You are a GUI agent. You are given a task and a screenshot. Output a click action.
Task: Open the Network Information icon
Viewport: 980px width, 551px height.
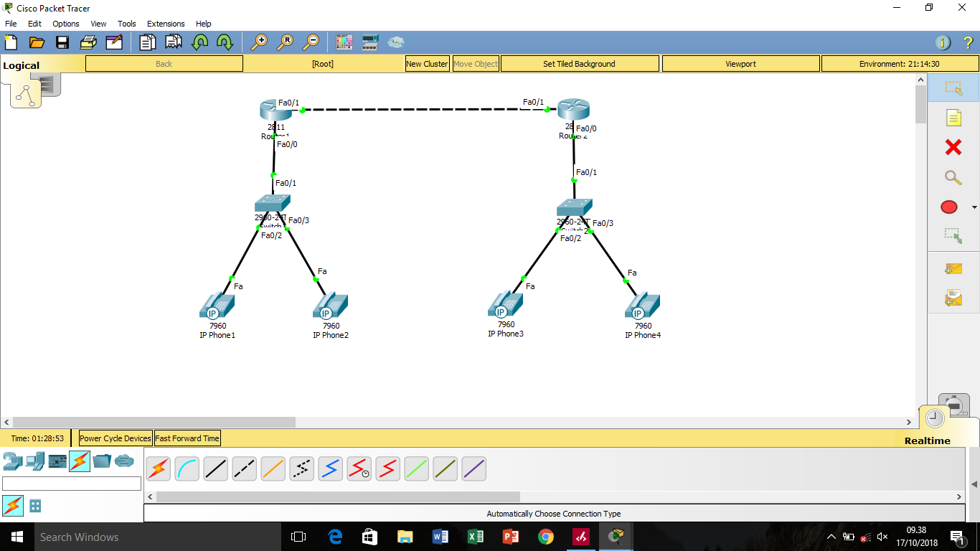click(943, 42)
